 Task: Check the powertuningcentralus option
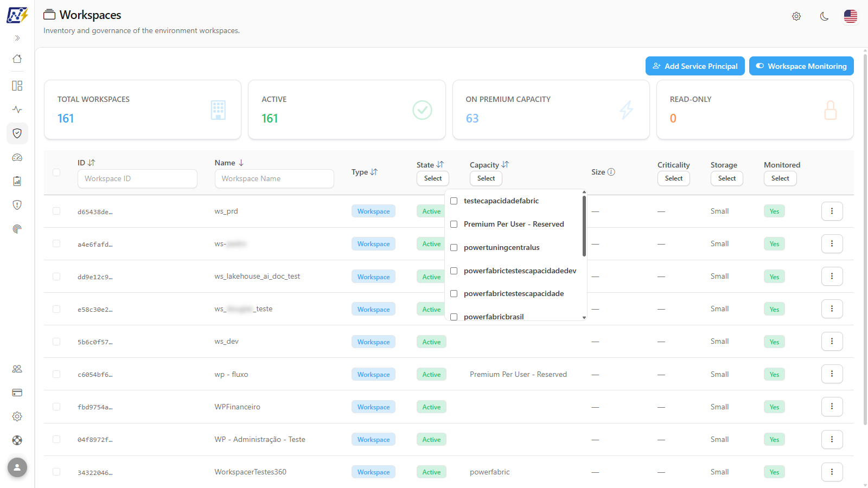454,248
